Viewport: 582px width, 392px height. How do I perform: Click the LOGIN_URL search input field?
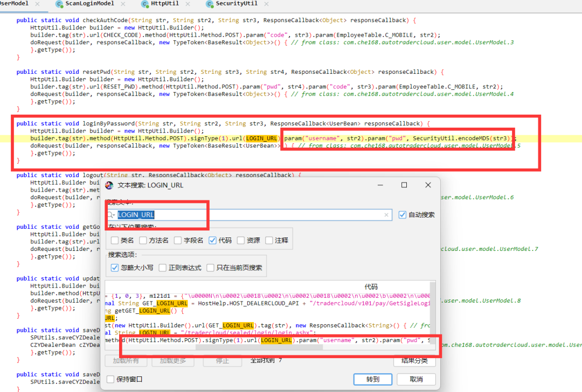click(248, 215)
